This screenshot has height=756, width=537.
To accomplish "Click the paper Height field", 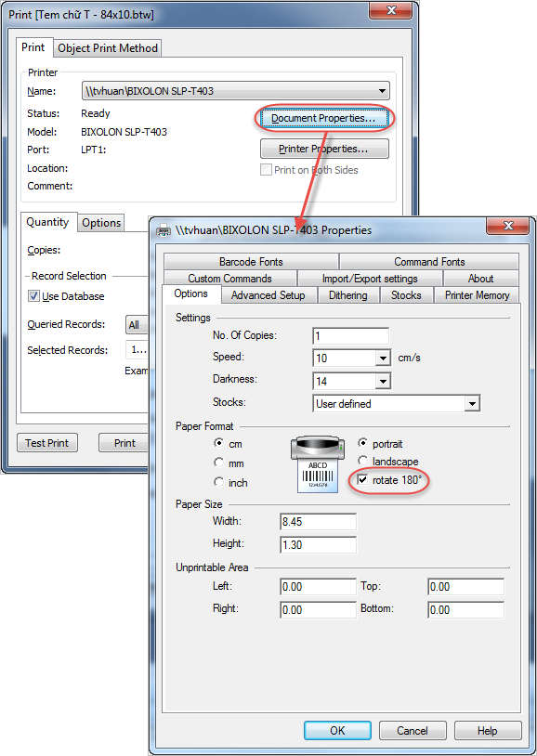I will pyautogui.click(x=319, y=545).
